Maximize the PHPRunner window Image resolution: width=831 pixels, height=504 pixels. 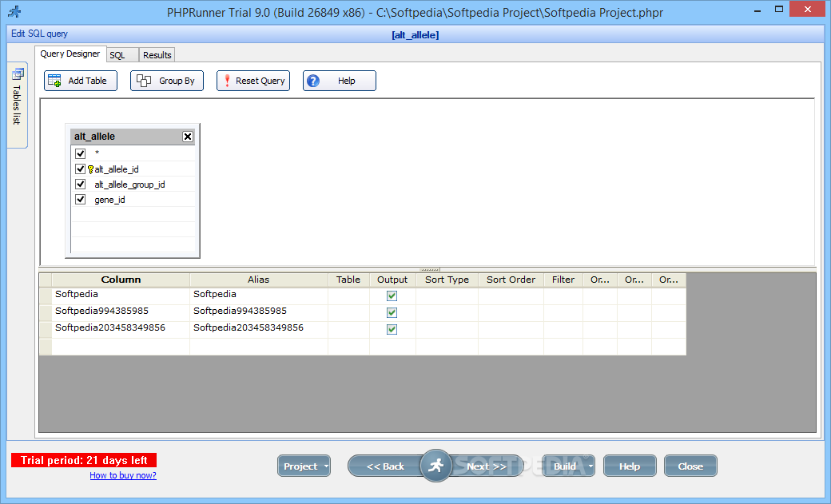(x=779, y=10)
